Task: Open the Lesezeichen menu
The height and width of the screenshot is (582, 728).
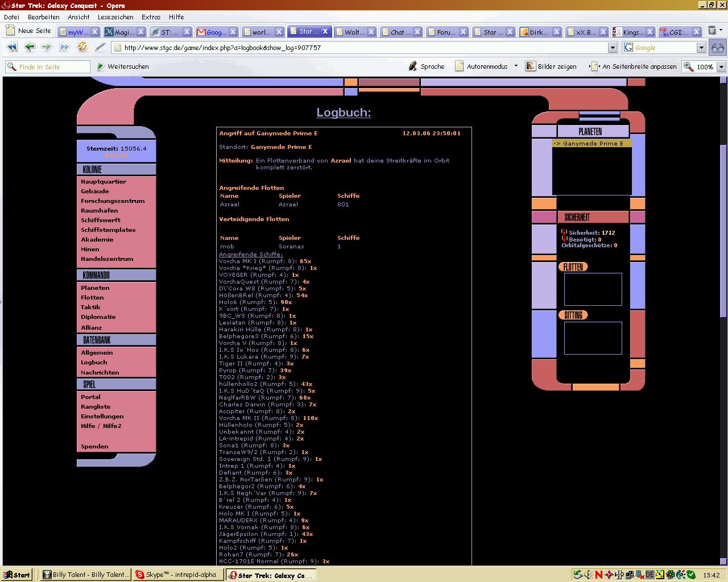Action: pos(115,17)
